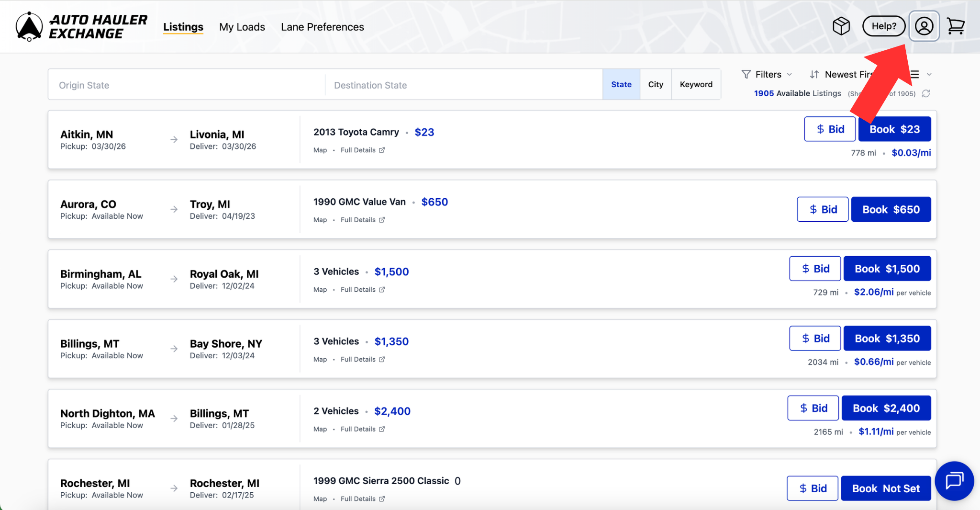Open the package box icon
Image resolution: width=980 pixels, height=510 pixels.
(x=841, y=26)
